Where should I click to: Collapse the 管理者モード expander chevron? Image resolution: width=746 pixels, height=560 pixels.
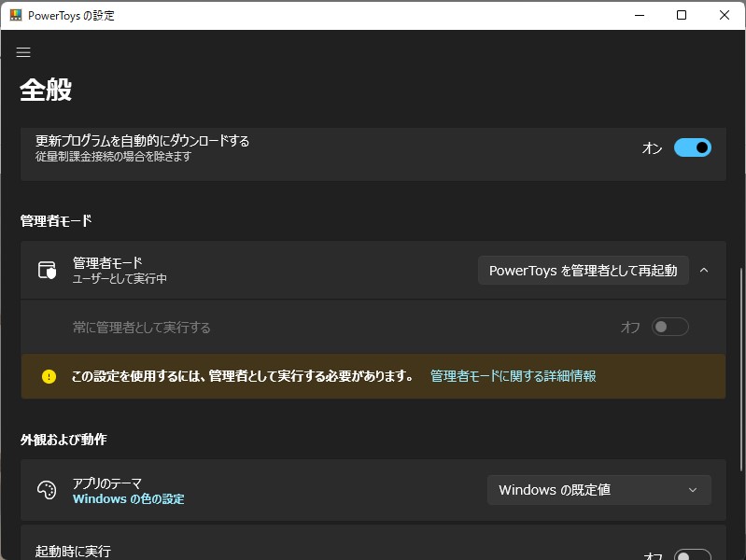(704, 271)
